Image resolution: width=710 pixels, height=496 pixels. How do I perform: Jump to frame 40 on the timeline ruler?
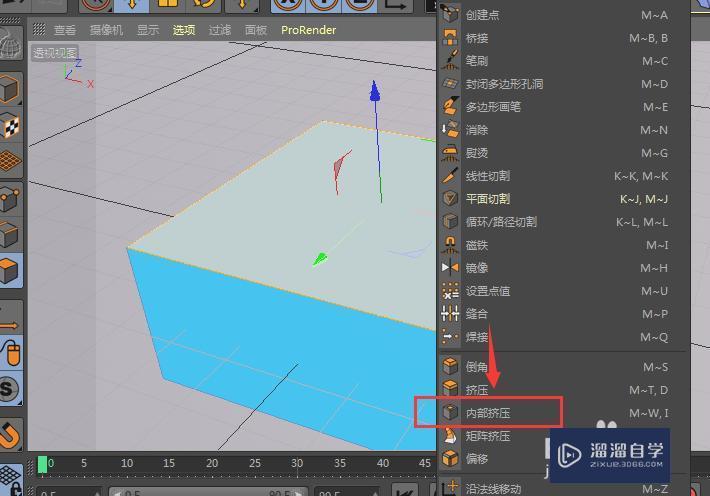383,463
